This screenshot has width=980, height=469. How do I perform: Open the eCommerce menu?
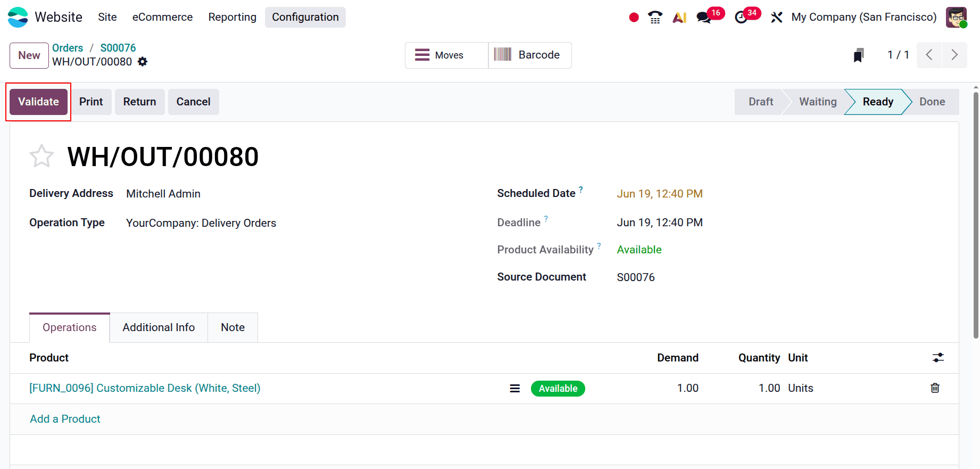pos(162,17)
